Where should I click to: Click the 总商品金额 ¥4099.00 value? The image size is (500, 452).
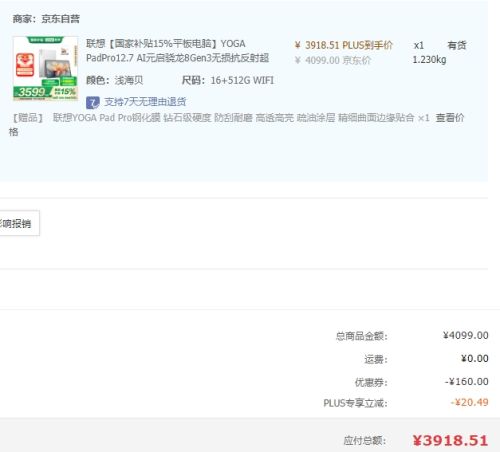pos(466,335)
